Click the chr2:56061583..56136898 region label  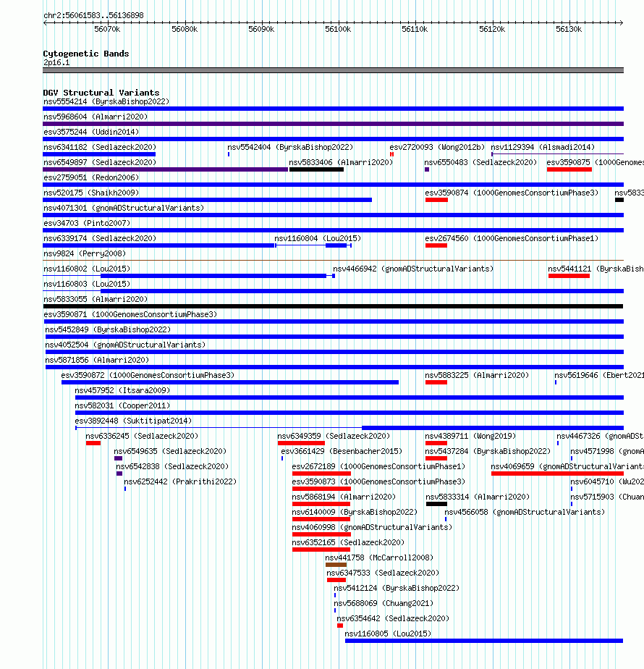click(x=93, y=15)
